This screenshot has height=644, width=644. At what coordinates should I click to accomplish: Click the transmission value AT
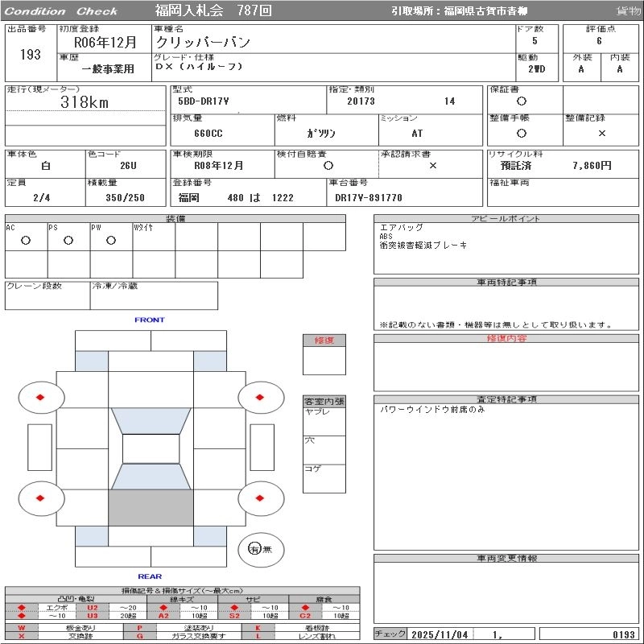click(417, 133)
